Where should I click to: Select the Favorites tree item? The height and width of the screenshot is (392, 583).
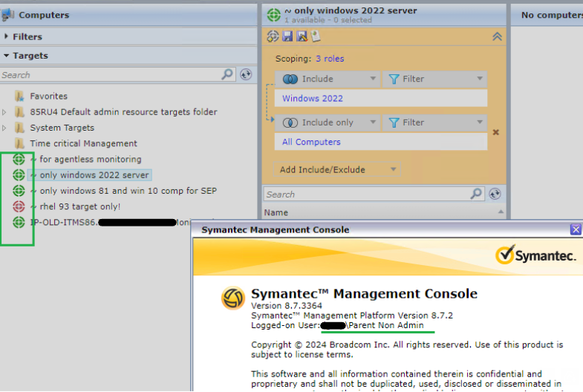pos(49,97)
